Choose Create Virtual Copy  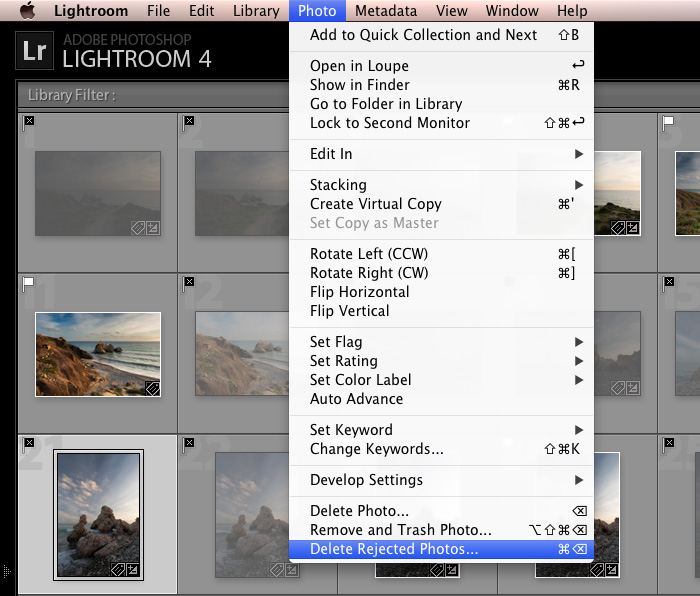click(375, 204)
